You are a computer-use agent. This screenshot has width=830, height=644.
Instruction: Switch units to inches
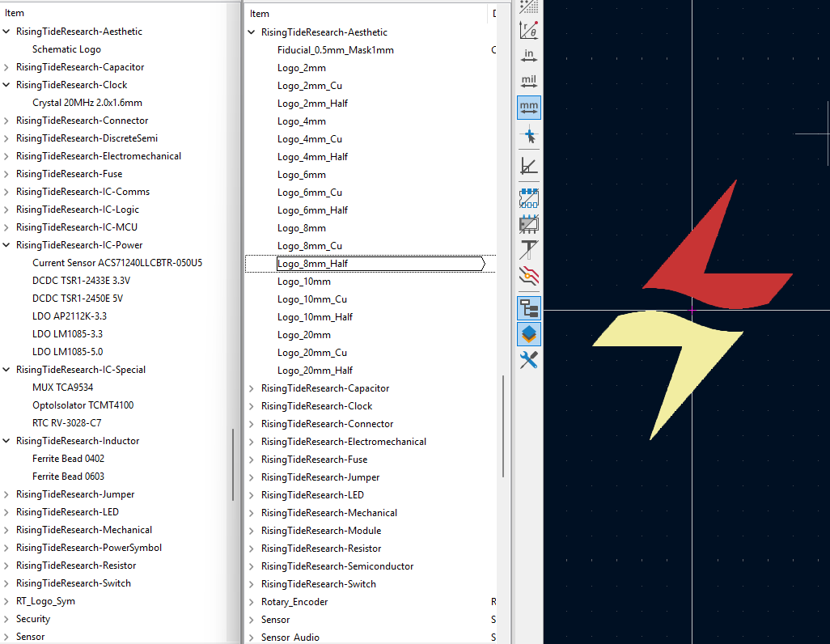529,56
